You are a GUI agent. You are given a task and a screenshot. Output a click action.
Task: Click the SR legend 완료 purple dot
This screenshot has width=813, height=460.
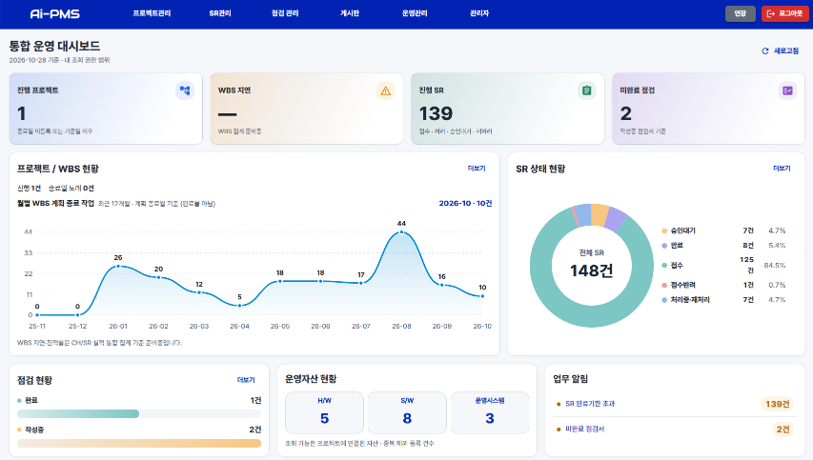coord(664,245)
